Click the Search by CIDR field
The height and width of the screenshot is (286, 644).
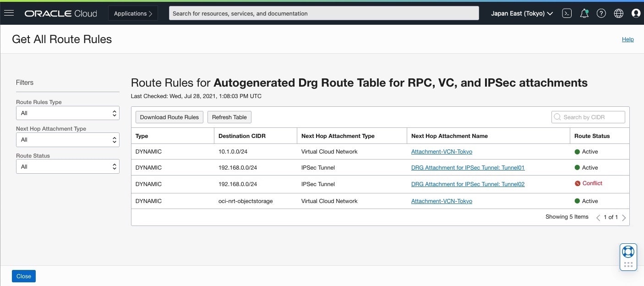(x=588, y=117)
